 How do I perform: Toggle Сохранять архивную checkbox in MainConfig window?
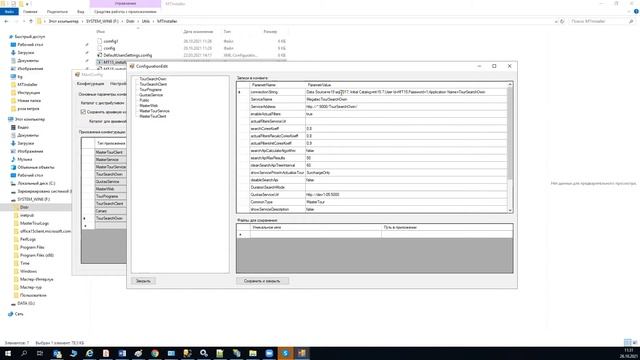coord(83,111)
